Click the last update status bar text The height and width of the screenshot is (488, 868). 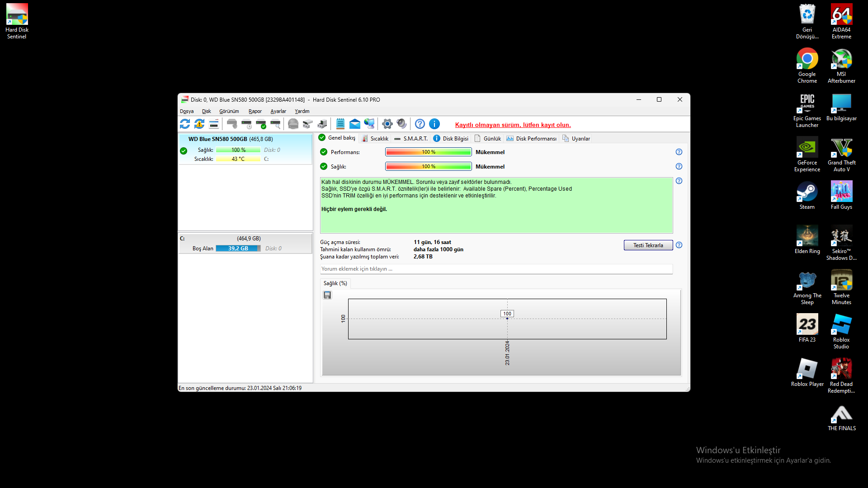240,388
